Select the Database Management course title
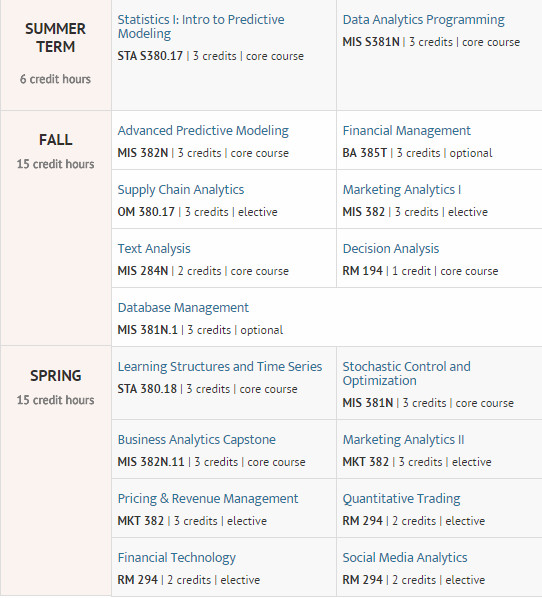 pyautogui.click(x=183, y=307)
